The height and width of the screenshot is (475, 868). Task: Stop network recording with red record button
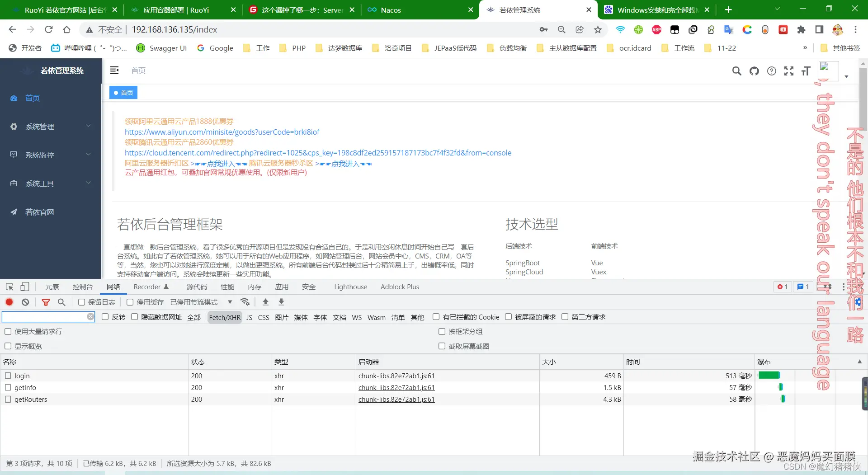(x=9, y=302)
